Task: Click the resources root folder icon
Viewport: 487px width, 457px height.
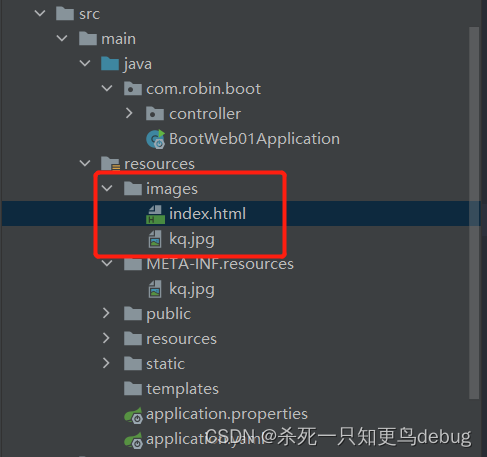Action: [110, 164]
